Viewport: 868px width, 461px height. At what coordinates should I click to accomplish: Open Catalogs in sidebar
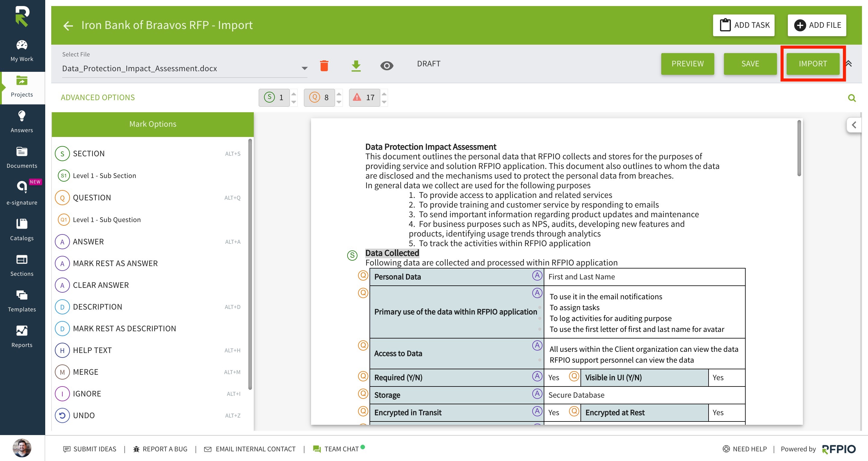click(22, 230)
